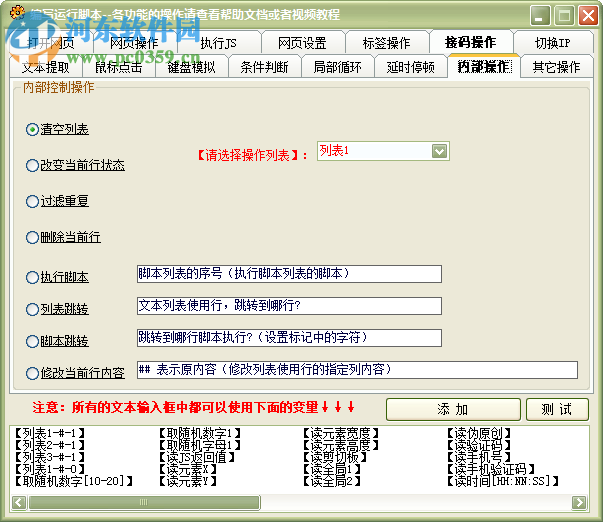Click variable 【读元素高度】
The width and height of the screenshot is (603, 522).
click(x=341, y=445)
